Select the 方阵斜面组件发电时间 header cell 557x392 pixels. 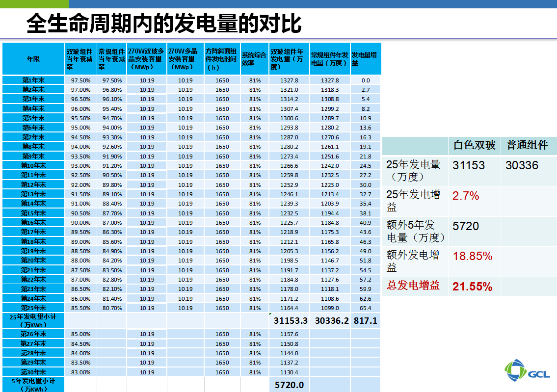click(222, 59)
